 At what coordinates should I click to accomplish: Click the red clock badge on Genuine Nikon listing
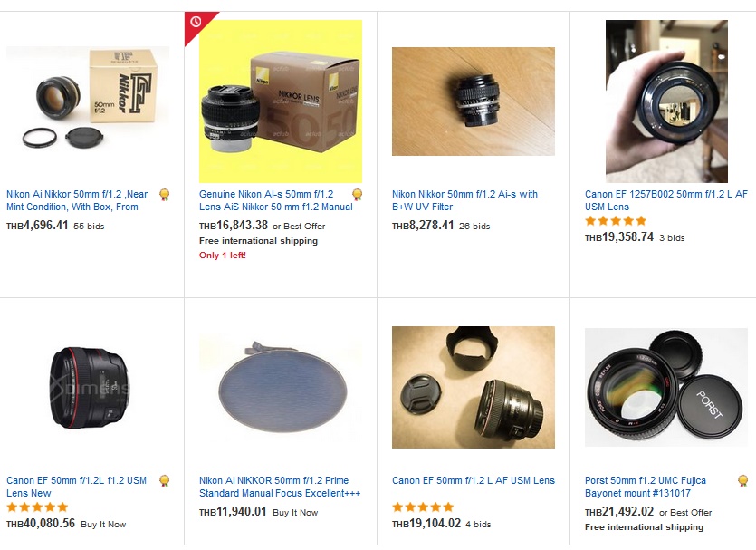pos(196,24)
